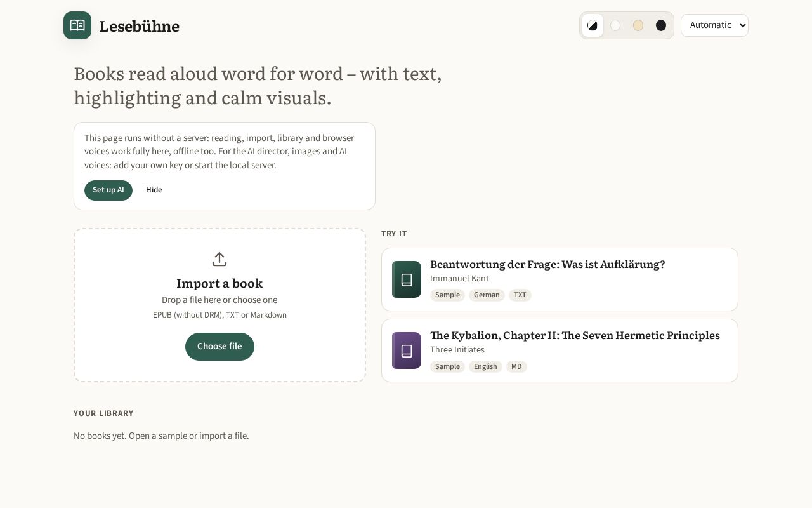Click the MD format tag
This screenshot has width=812, height=508.
(x=516, y=367)
